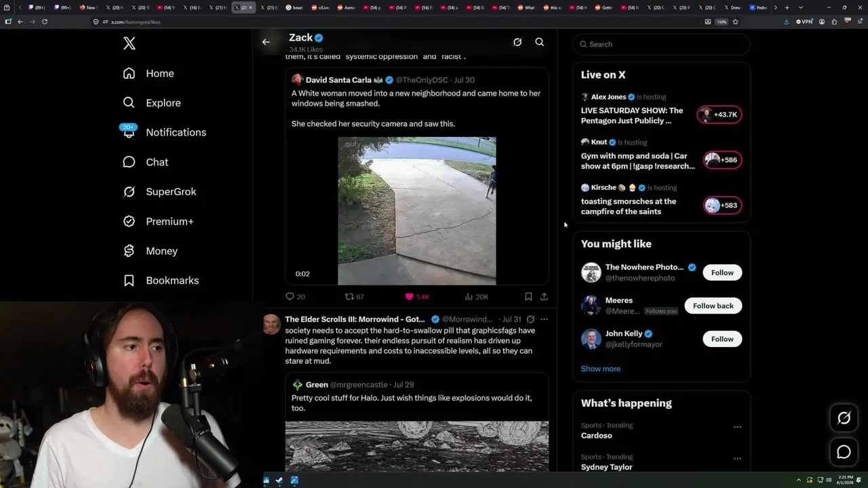Play the security camera video

pos(417,211)
